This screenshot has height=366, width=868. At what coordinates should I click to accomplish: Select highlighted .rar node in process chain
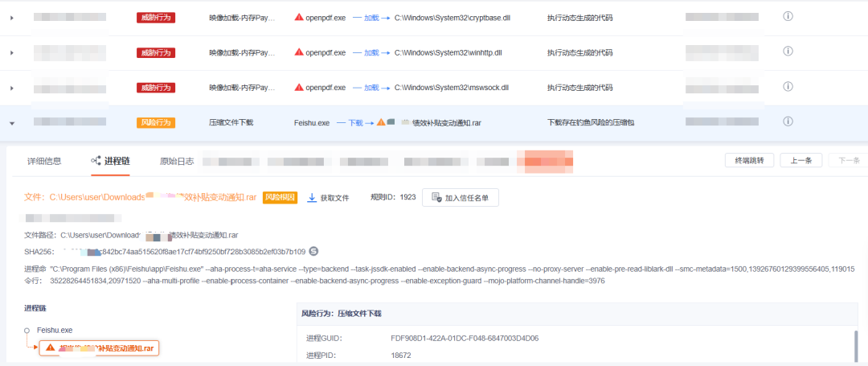point(99,347)
